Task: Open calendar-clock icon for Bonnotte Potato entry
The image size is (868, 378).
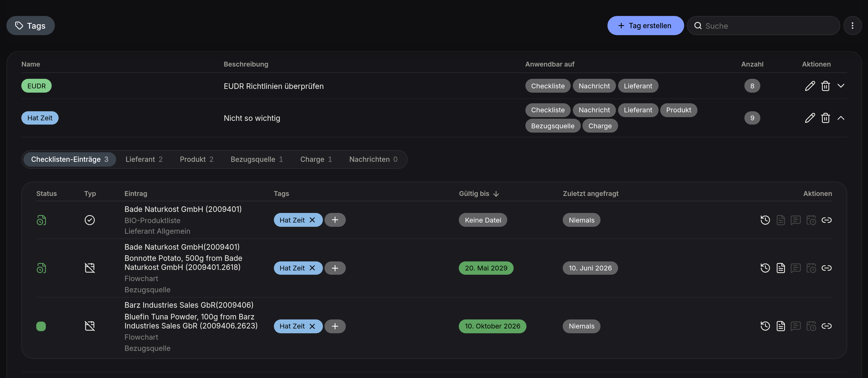Action: [x=811, y=268]
